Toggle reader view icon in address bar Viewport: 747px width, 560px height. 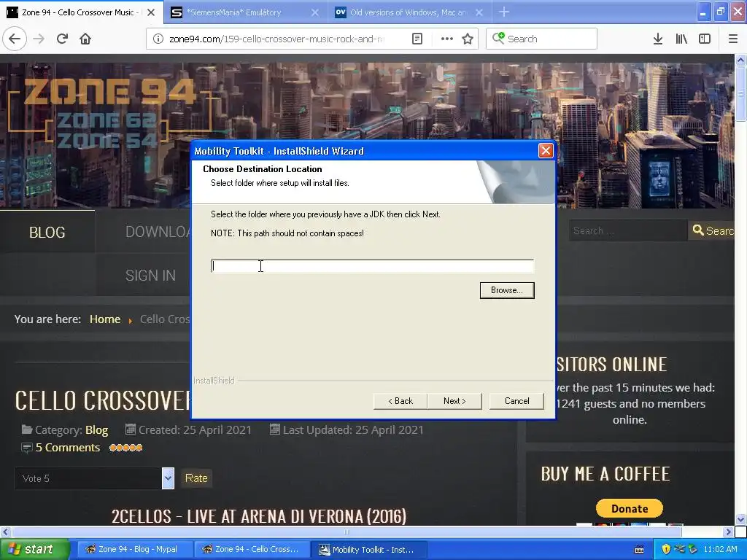pyautogui.click(x=417, y=39)
